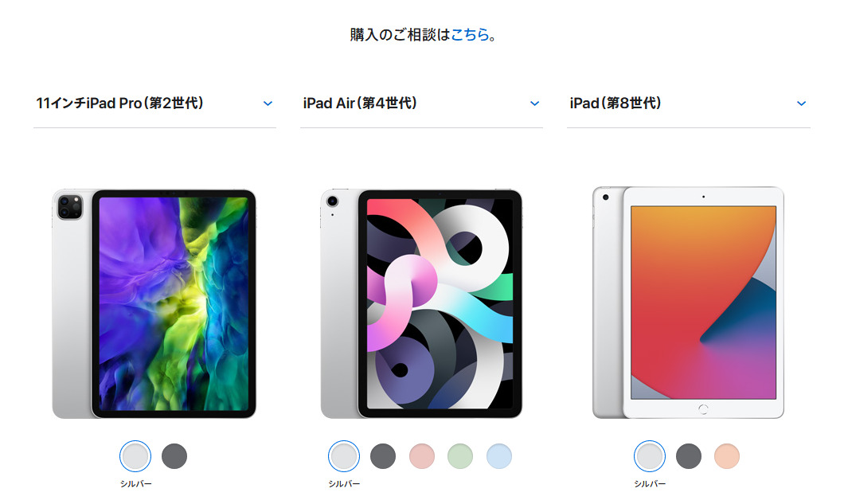Click the シルバー label under iPad 8th generation
Screen dimensions: 848x504
pos(650,484)
